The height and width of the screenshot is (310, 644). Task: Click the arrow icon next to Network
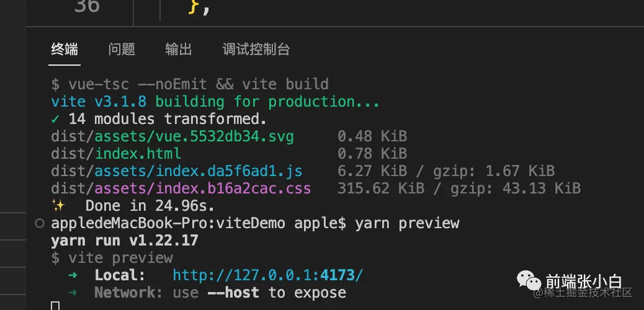73,293
